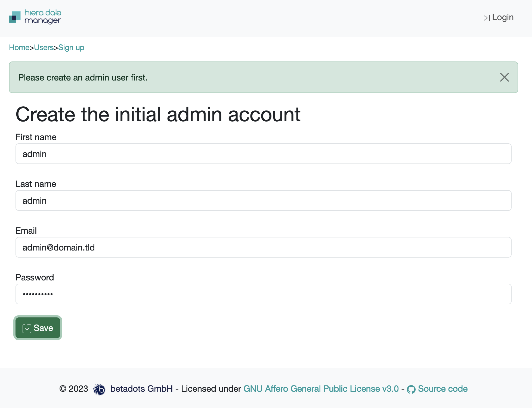The height and width of the screenshot is (408, 532).
Task: Open GNU Affero General Public License link
Action: (x=321, y=389)
